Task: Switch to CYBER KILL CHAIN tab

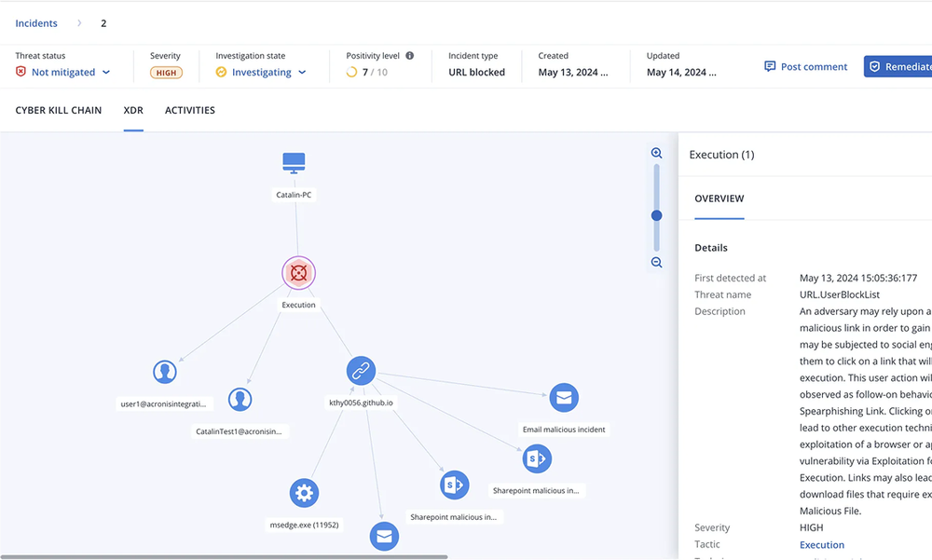Action: point(58,110)
